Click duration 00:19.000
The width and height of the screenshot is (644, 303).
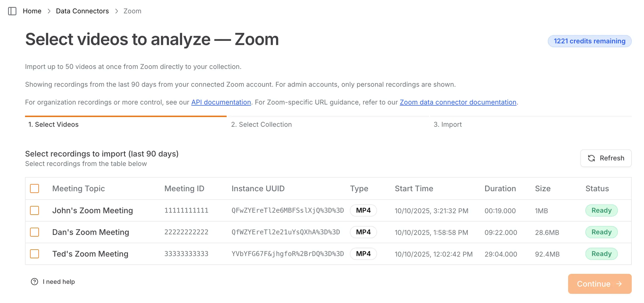point(500,211)
